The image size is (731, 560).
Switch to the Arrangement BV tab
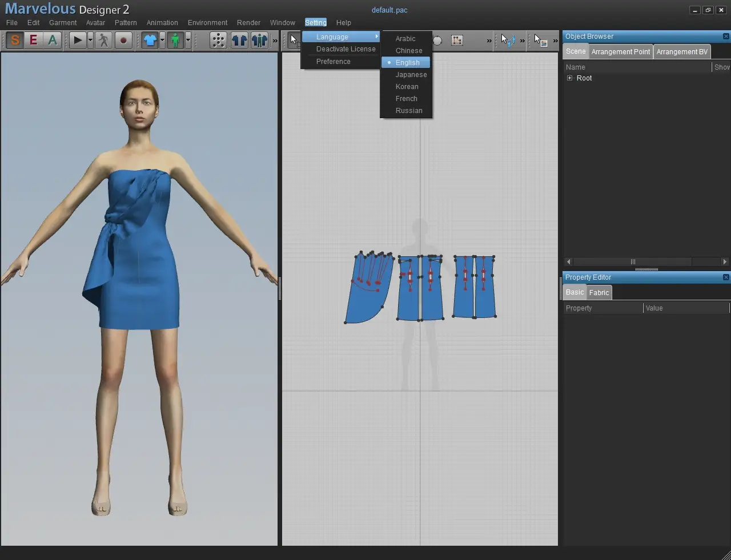682,52
